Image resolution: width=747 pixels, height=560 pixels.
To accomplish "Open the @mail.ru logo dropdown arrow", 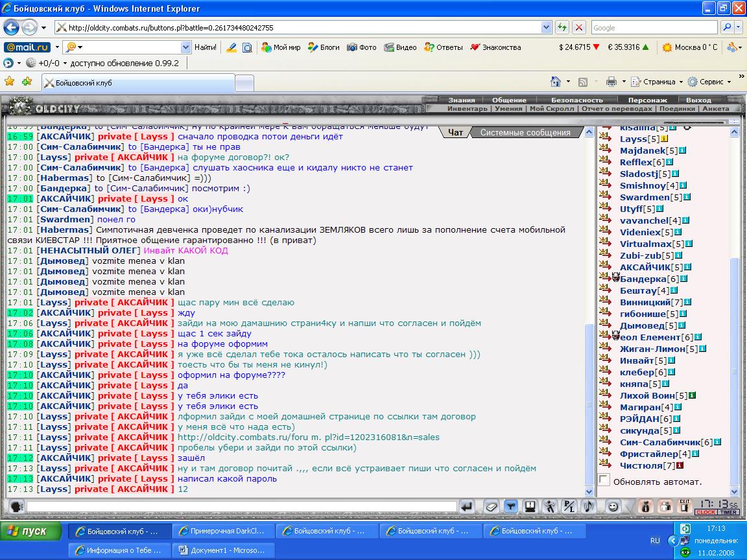I will pos(56,47).
